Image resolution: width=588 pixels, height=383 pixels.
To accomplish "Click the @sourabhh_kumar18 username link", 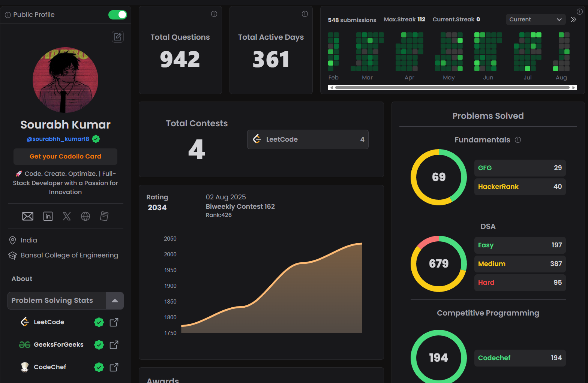I will [58, 139].
